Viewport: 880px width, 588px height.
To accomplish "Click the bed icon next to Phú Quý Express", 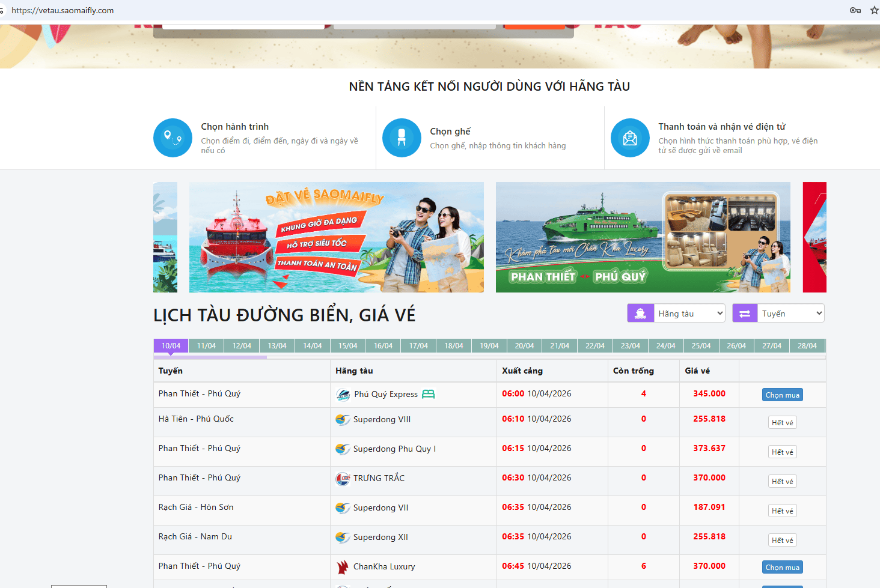I will click(x=428, y=394).
